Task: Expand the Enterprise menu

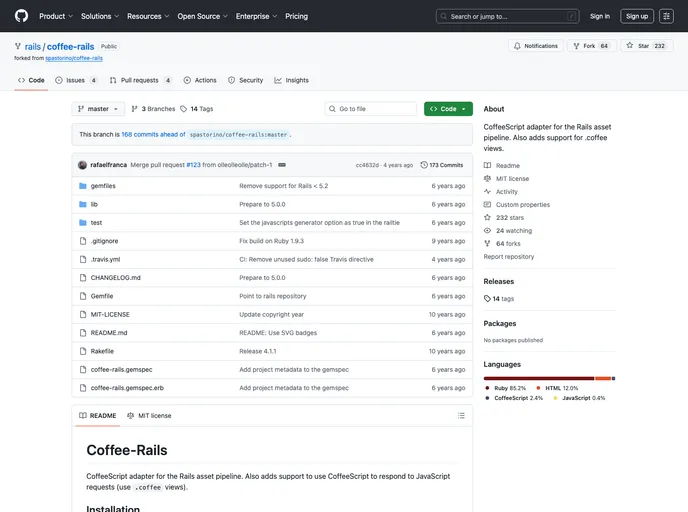Action: 257,16
